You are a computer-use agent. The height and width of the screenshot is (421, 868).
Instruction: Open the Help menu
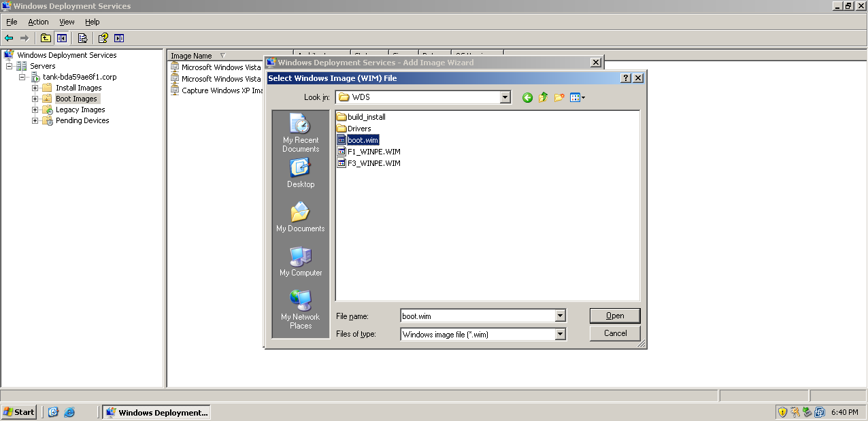[x=93, y=22]
